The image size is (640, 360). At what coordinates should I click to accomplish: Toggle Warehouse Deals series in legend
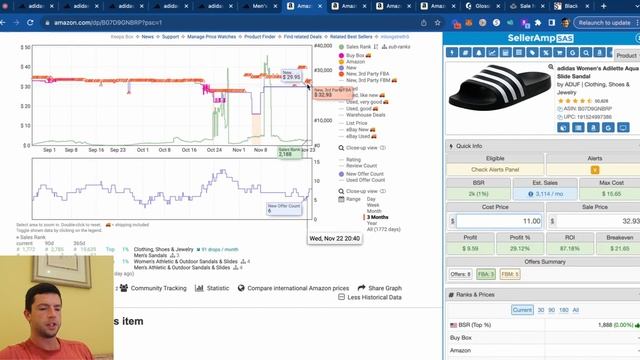[362, 115]
